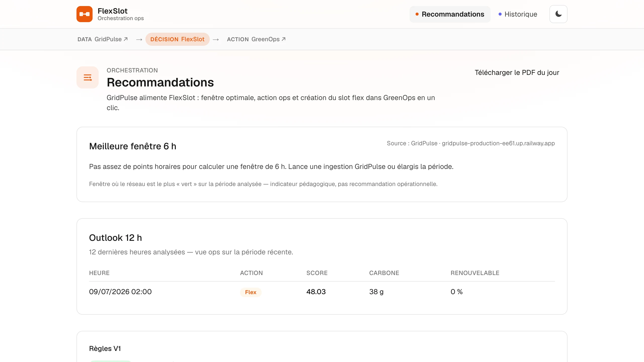The image size is (644, 362).
Task: Click the Pas assez de points horaires message
Action: click(271, 167)
